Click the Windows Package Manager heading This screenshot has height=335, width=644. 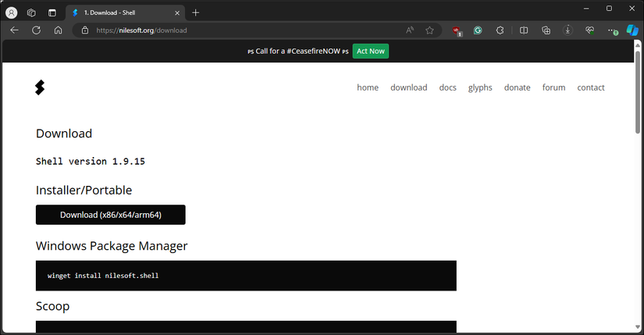(x=112, y=246)
